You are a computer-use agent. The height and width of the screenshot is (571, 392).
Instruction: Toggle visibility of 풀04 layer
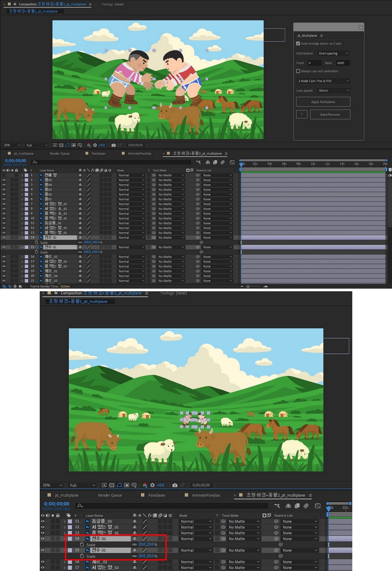(4, 185)
